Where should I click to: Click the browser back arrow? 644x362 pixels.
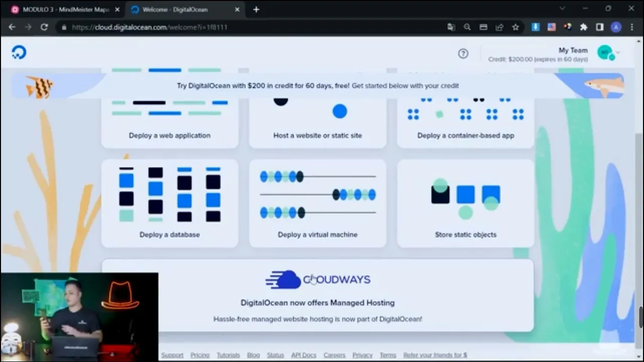tap(12, 27)
